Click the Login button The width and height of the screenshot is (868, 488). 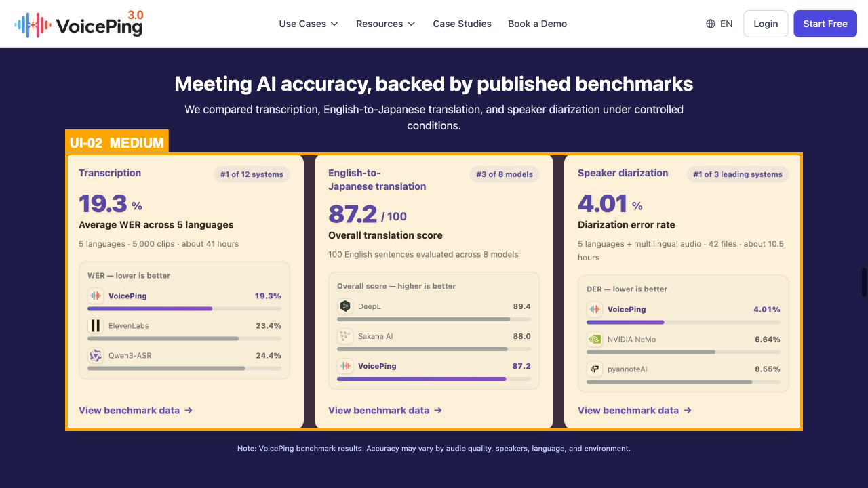pyautogui.click(x=766, y=24)
